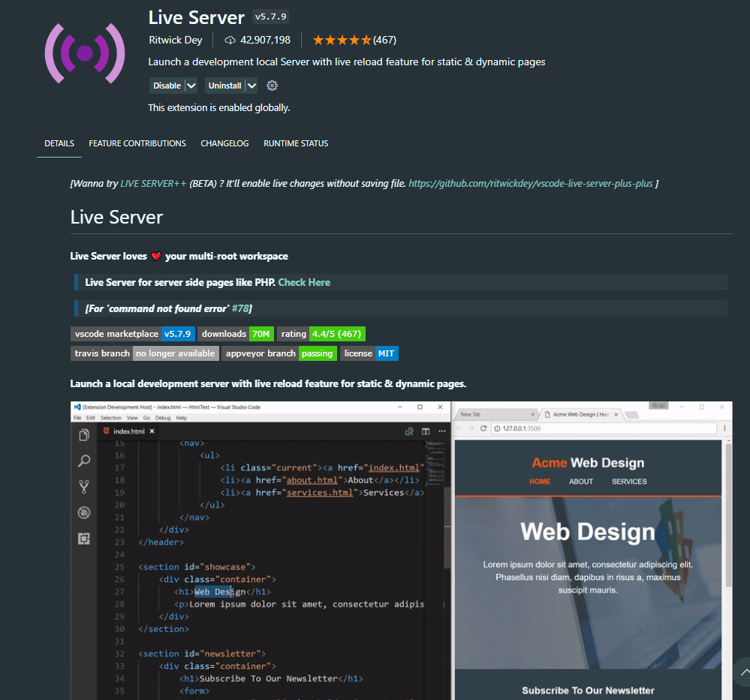Click the Disable button
The height and width of the screenshot is (700, 750).
pyautogui.click(x=167, y=86)
